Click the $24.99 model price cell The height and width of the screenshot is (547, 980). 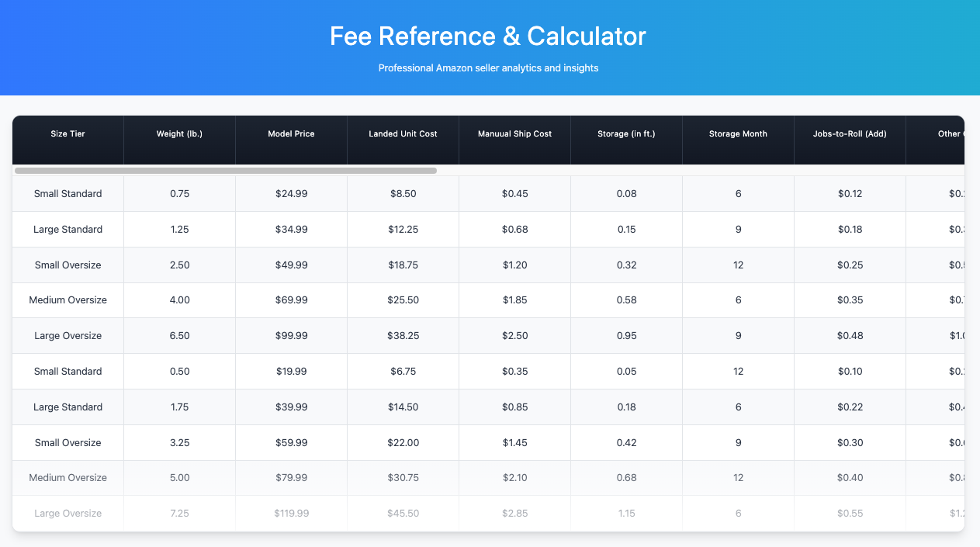(292, 194)
